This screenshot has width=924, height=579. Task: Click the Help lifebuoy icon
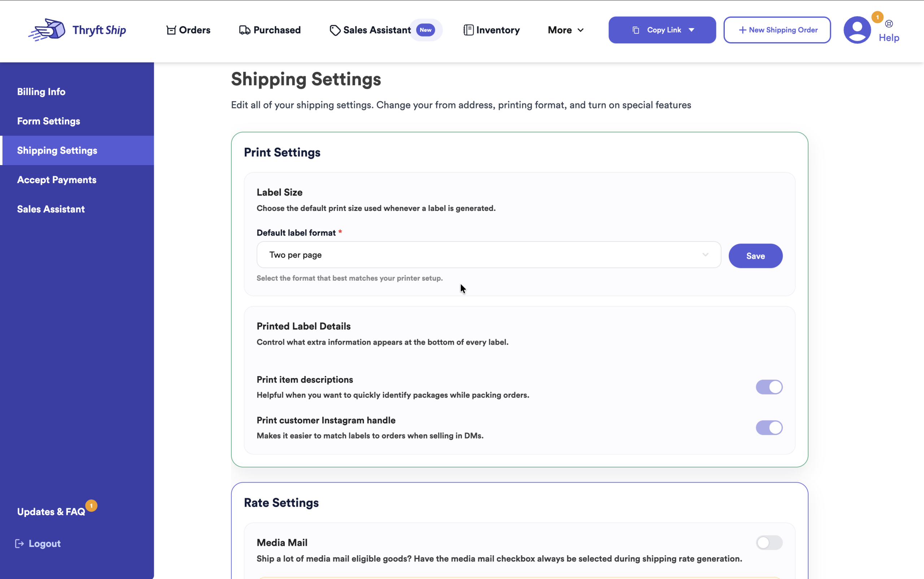coord(889,24)
